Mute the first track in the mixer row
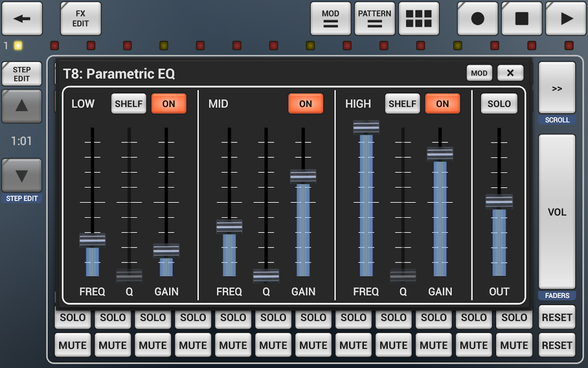Screen dimensions: 588x368 click(72, 345)
